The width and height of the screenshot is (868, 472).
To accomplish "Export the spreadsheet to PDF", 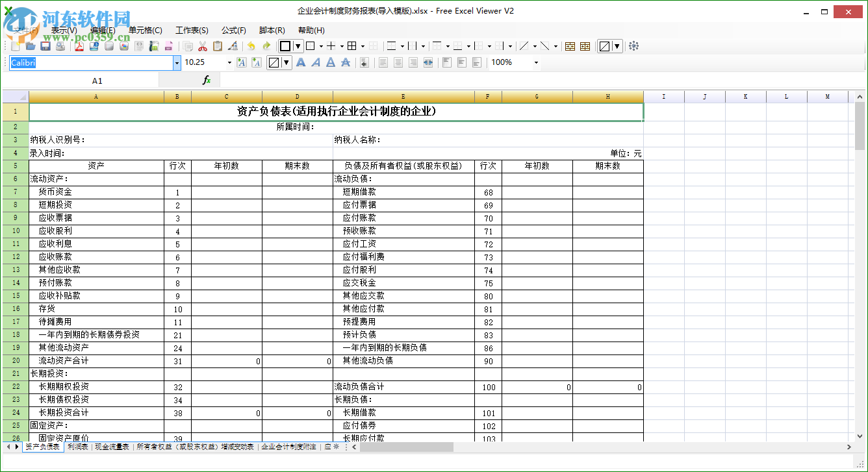I will tap(80, 45).
